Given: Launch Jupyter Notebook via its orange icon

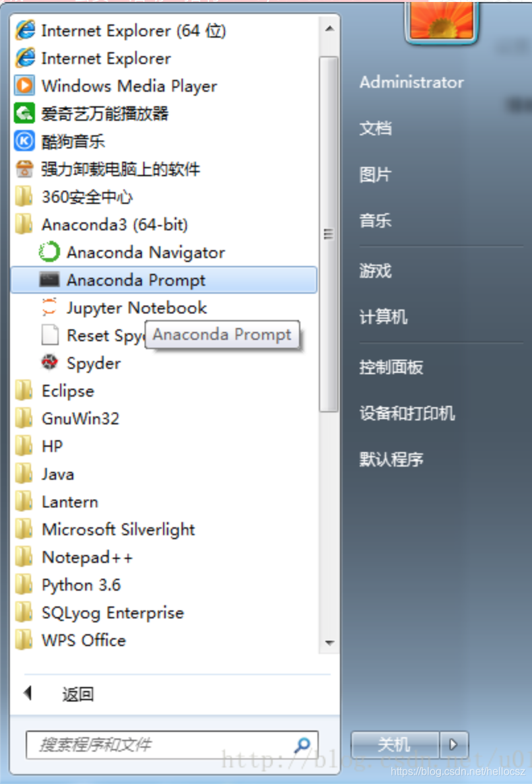Looking at the screenshot, I should pyautogui.click(x=49, y=308).
